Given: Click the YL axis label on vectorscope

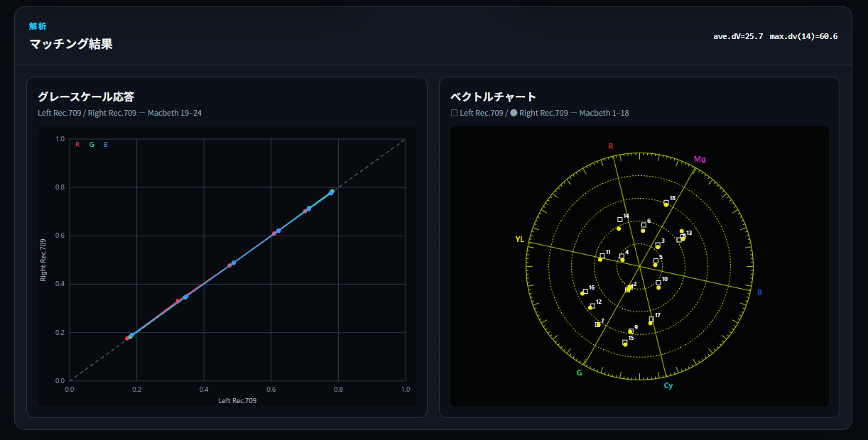Looking at the screenshot, I should coord(520,240).
